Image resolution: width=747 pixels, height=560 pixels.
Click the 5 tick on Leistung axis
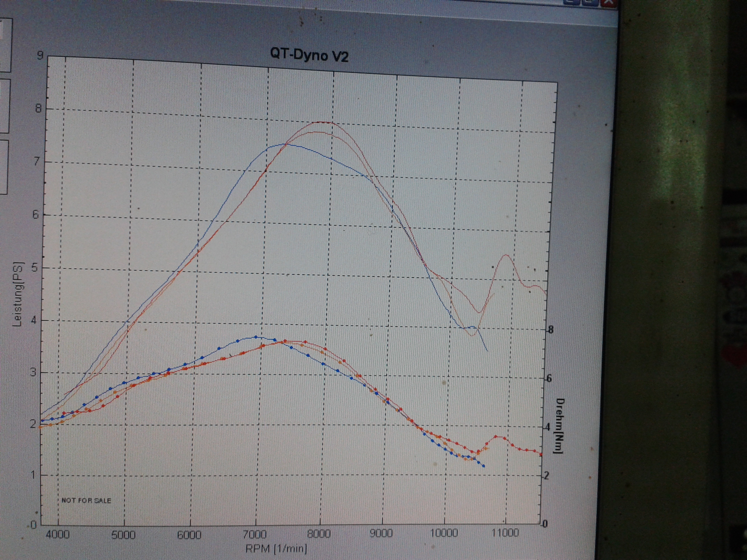click(34, 268)
